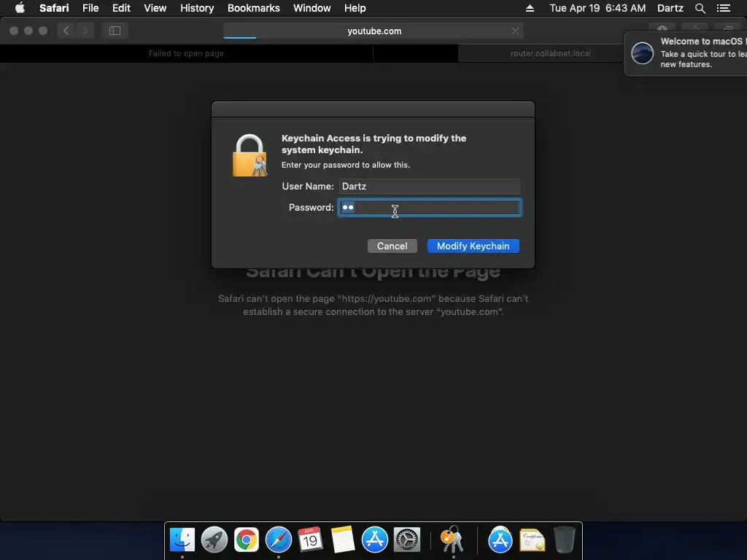This screenshot has width=747, height=560.
Task: Click the eject icon in menu bar
Action: 530,8
